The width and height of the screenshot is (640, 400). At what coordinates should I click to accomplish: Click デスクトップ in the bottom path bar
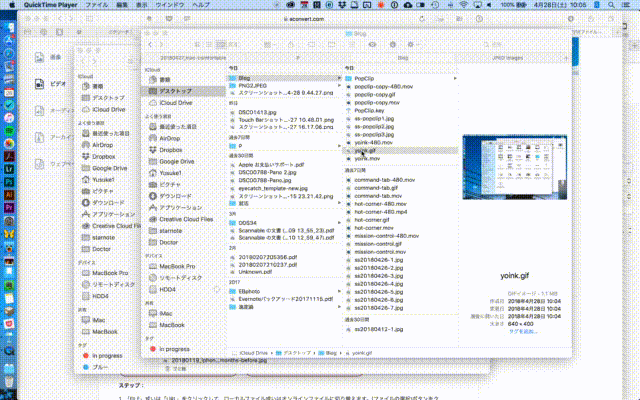296,353
